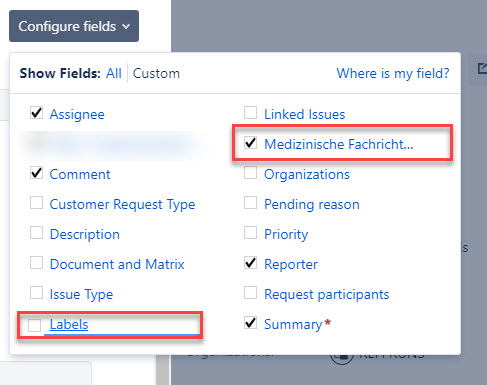
Task: Check the Issue Type checkbox
Action: click(36, 293)
